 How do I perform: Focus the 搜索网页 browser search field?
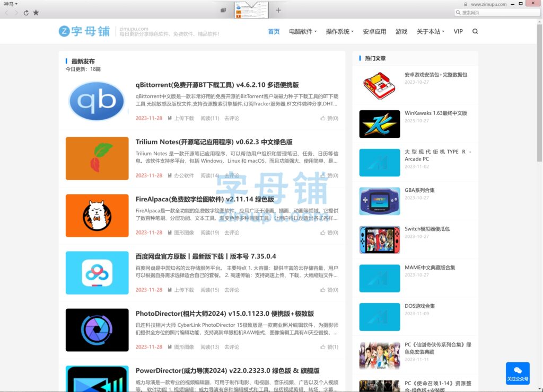click(497, 13)
